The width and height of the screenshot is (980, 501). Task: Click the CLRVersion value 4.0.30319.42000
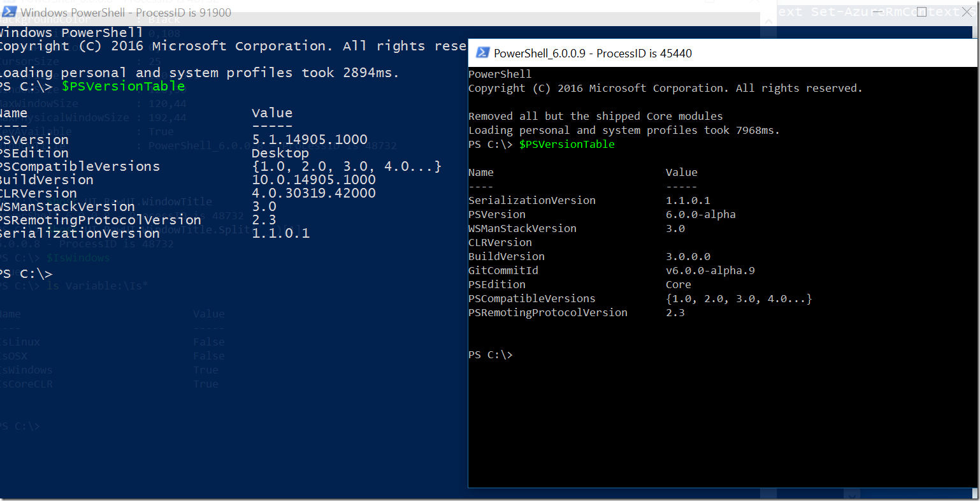[313, 193]
